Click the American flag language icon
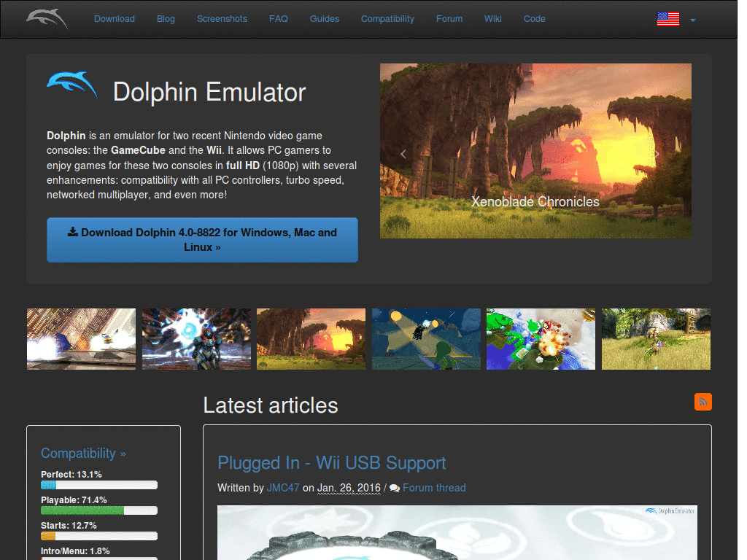747x560 pixels. [668, 20]
